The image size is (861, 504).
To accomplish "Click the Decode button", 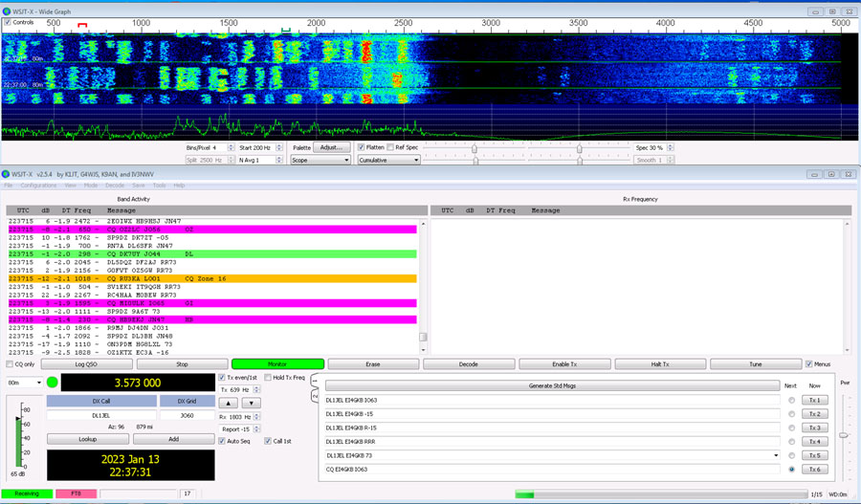I will (x=469, y=364).
